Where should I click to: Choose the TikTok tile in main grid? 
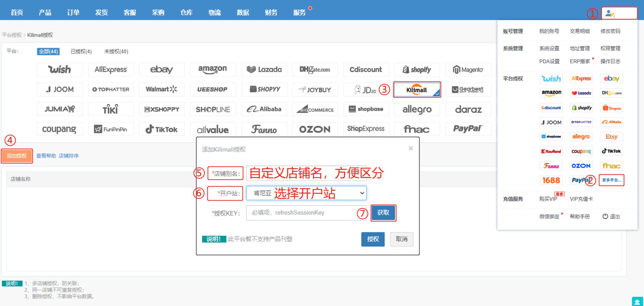tap(162, 129)
